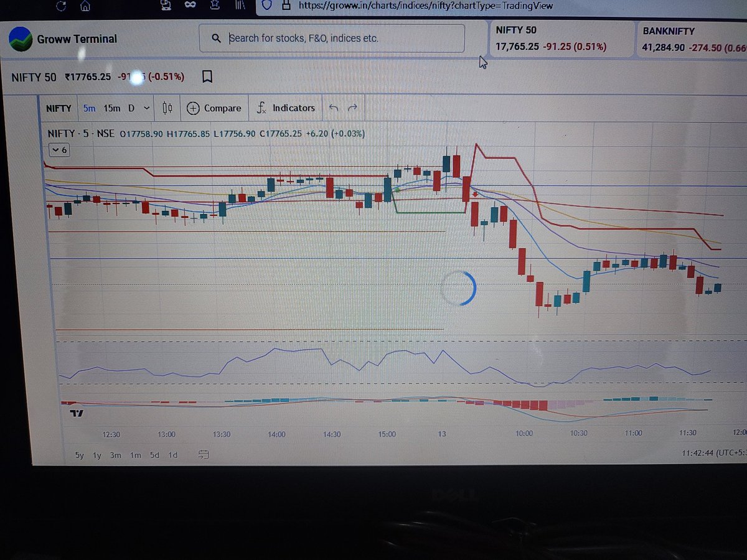Open the browser library icon
Image resolution: width=747 pixels, height=560 pixels.
click(241, 6)
